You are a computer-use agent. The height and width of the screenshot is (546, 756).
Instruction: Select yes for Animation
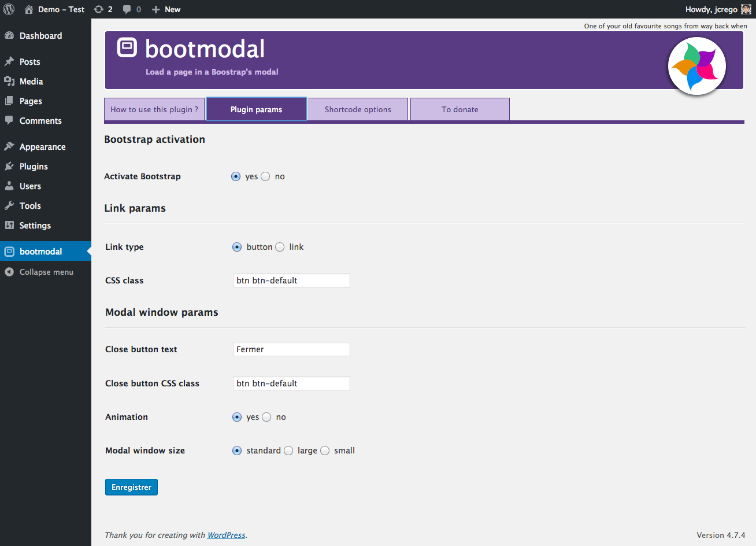(237, 417)
